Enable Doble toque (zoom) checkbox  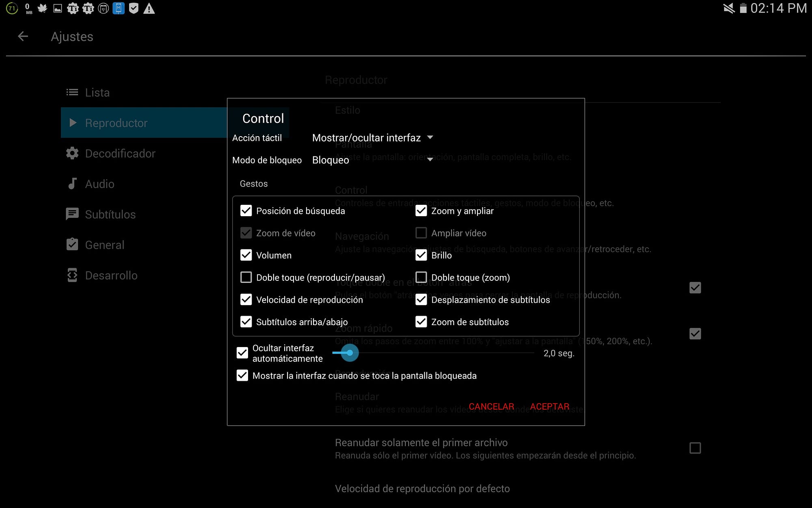(421, 277)
